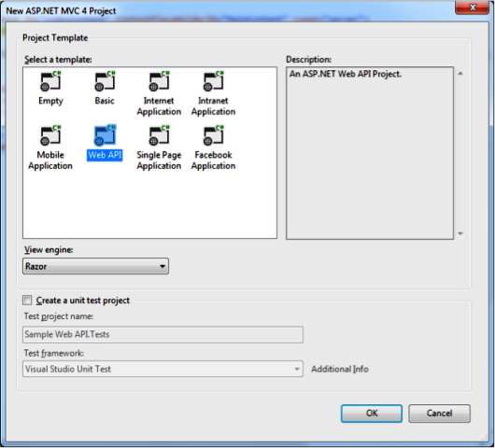The width and height of the screenshot is (495, 448).
Task: Click the 'Internet Application' label text
Action: pyautogui.click(x=159, y=106)
